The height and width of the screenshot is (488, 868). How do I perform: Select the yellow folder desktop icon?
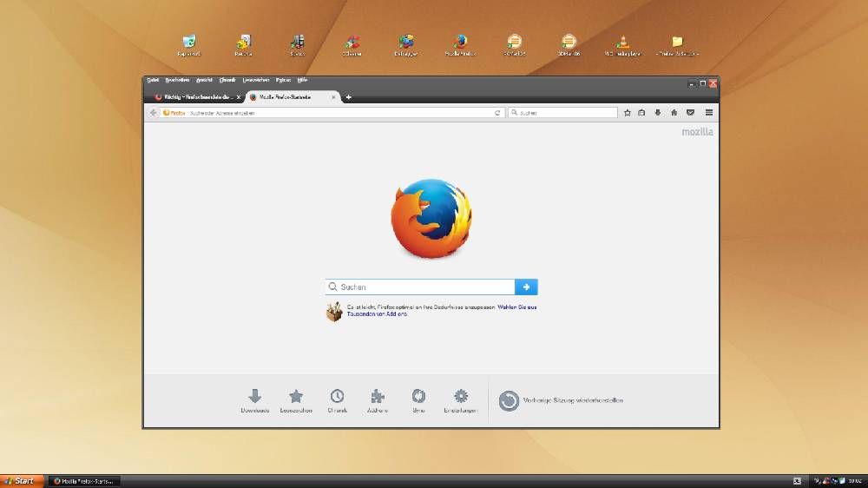677,45
